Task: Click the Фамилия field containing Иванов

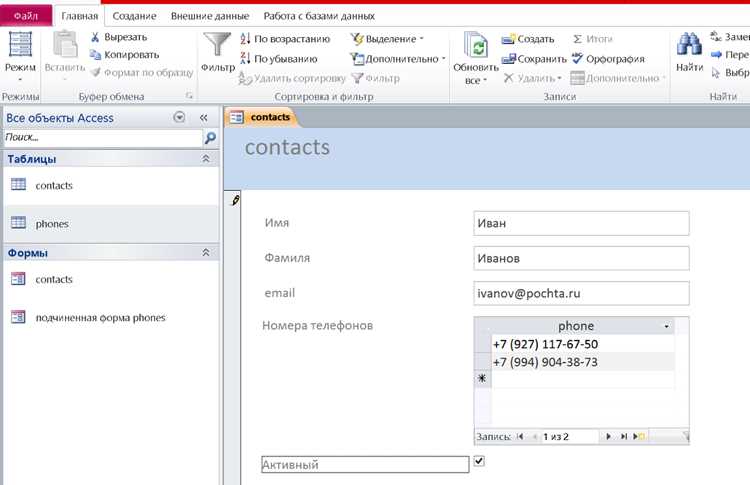Action: point(581,258)
